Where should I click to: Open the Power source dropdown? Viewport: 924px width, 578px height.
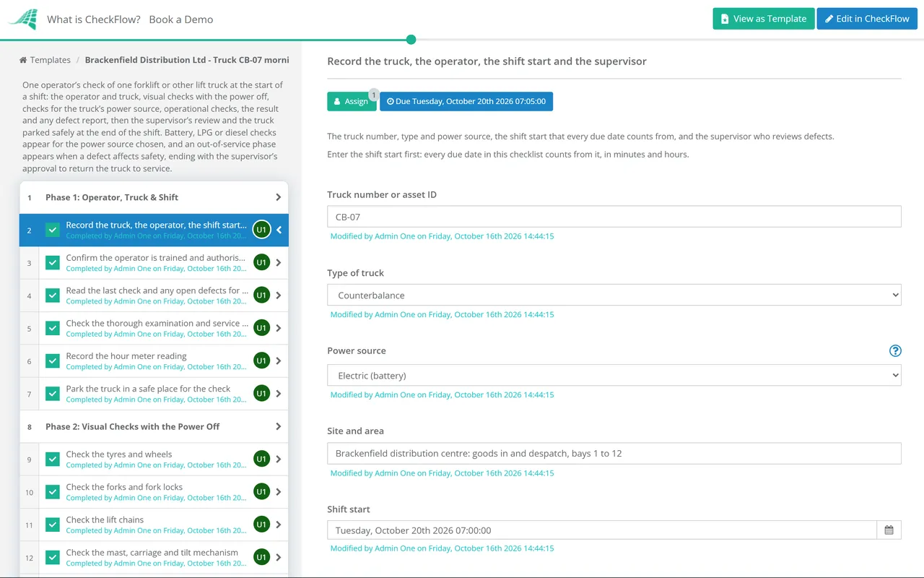pyautogui.click(x=614, y=375)
